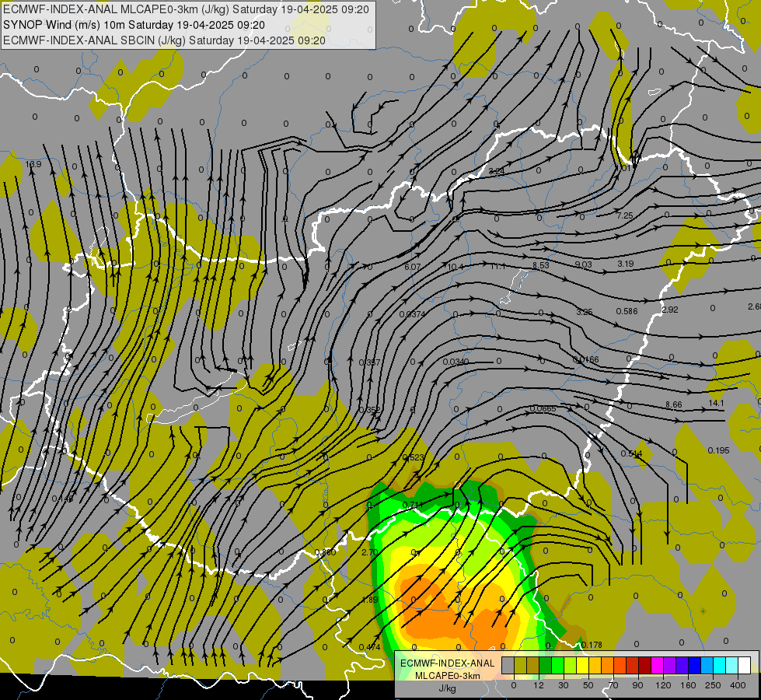The image size is (761, 700).
Task: Click the legend scale label 12
Action: pos(538,685)
